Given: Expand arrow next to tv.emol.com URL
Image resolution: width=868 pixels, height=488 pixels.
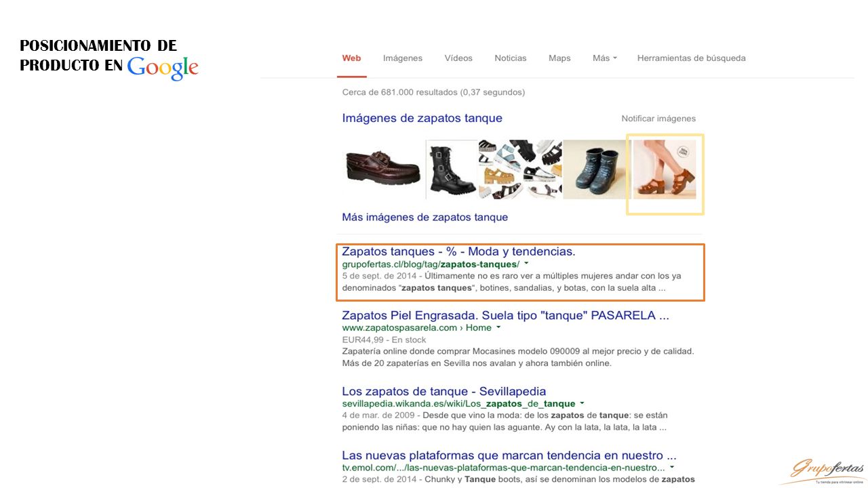Looking at the screenshot, I should pos(672,467).
